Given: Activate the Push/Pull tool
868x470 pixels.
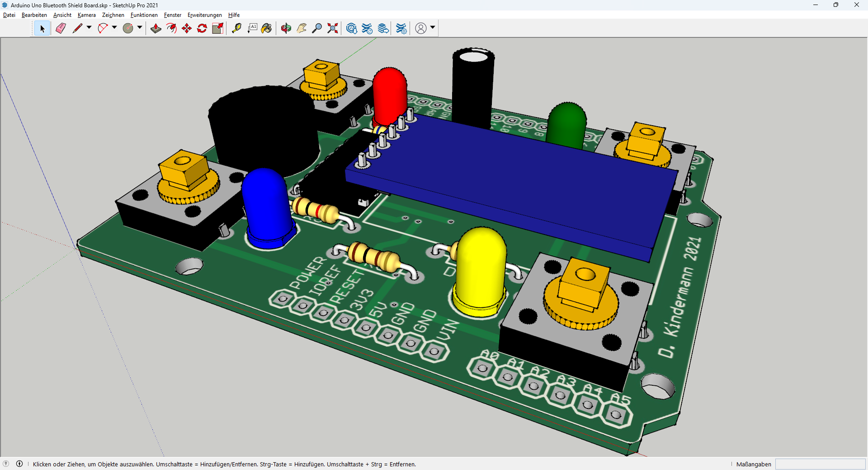Looking at the screenshot, I should 156,28.
